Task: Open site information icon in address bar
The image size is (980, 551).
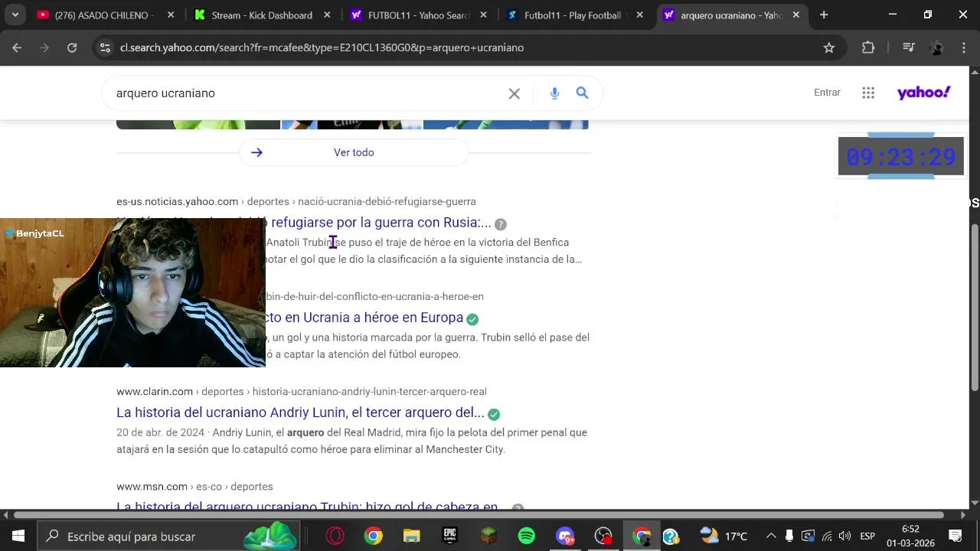Action: pyautogui.click(x=106, y=47)
